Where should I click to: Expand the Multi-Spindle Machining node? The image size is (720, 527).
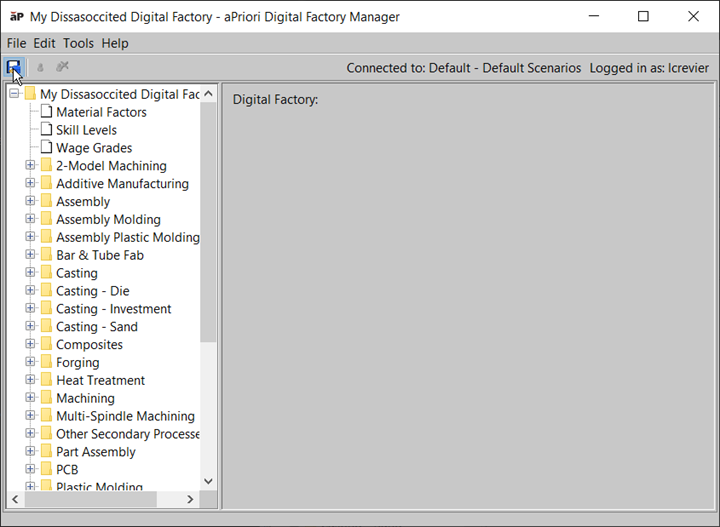click(x=30, y=415)
